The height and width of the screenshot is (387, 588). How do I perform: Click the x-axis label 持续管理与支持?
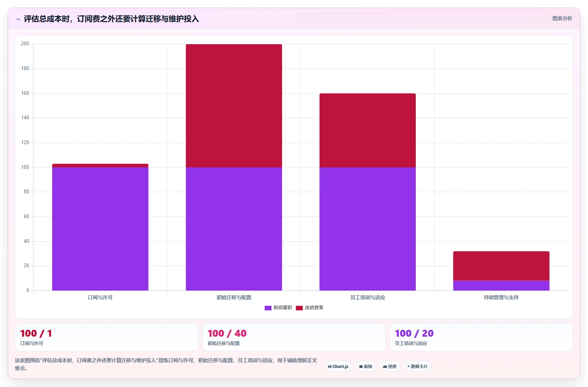(x=501, y=297)
